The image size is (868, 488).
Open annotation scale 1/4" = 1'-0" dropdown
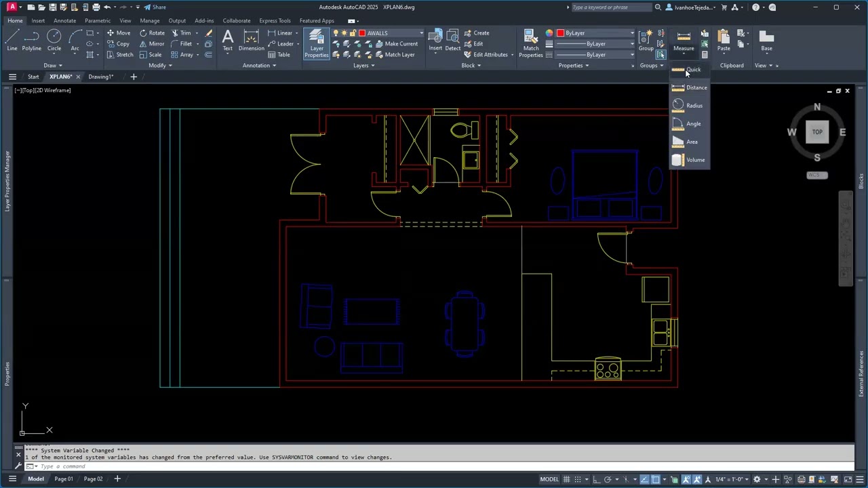[732, 479]
